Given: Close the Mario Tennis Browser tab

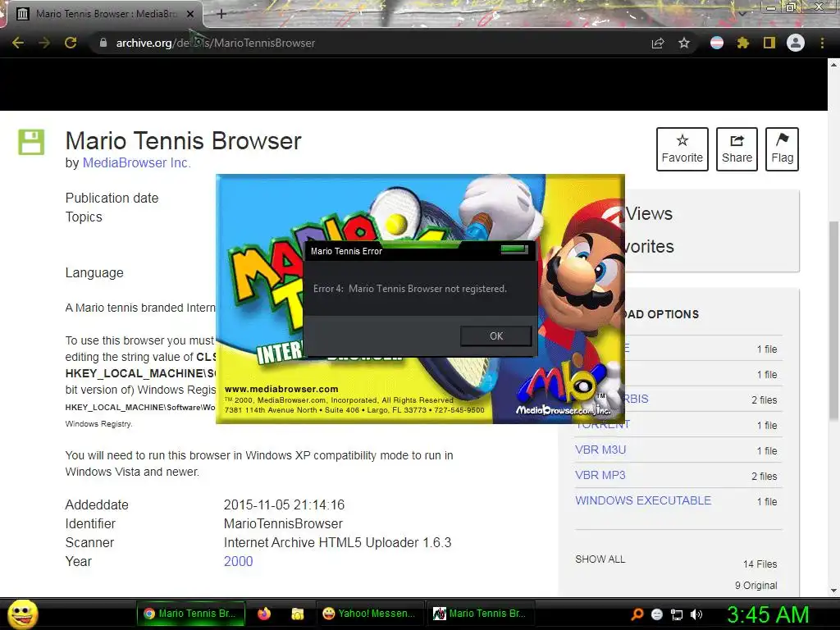Looking at the screenshot, I should tap(190, 14).
